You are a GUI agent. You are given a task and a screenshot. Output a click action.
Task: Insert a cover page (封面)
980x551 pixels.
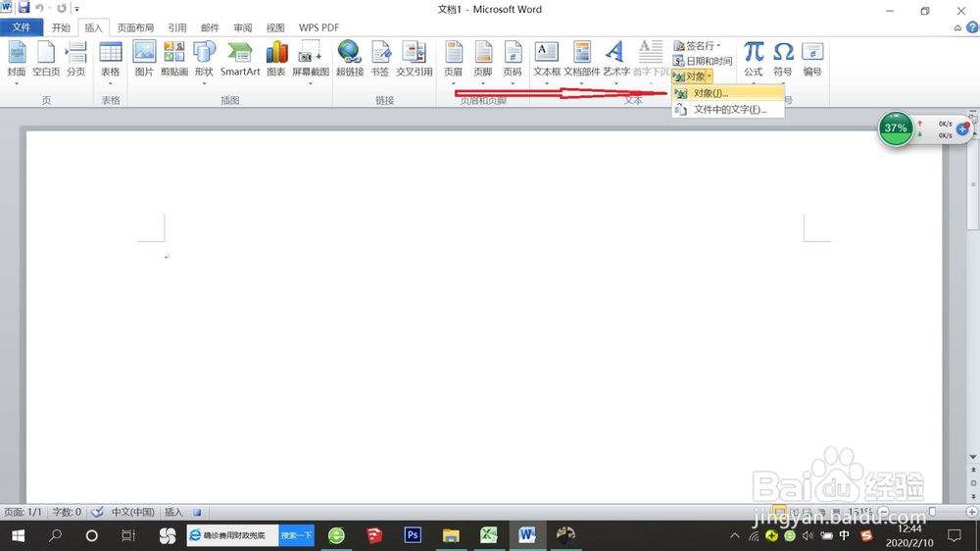click(x=17, y=61)
